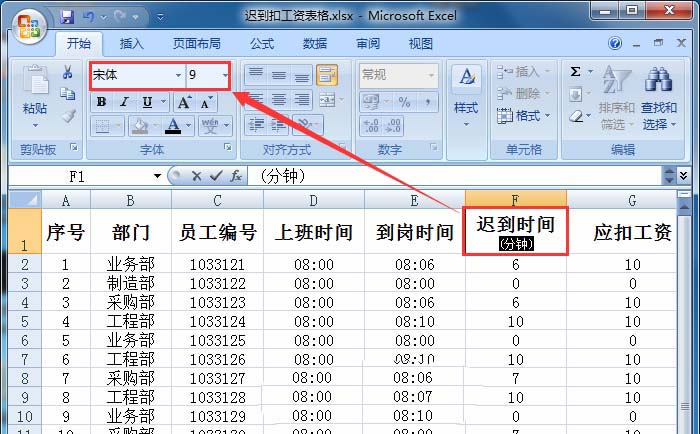Apply comma style

(428, 102)
